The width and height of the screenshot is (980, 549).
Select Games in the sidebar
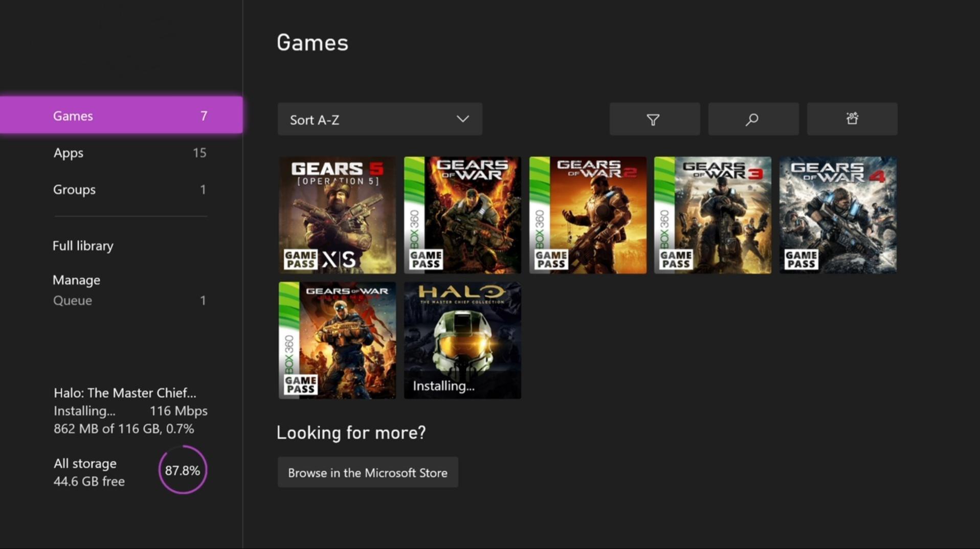(x=121, y=116)
